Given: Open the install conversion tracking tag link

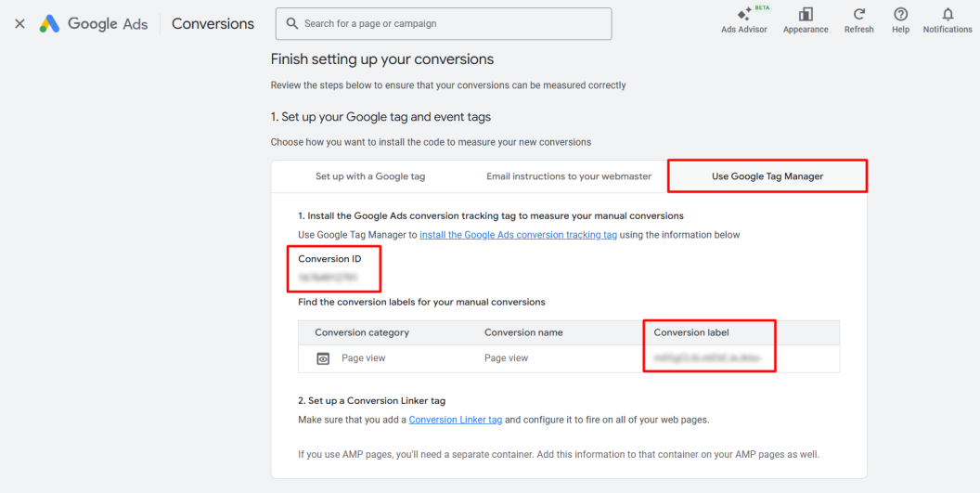Looking at the screenshot, I should tap(518, 235).
